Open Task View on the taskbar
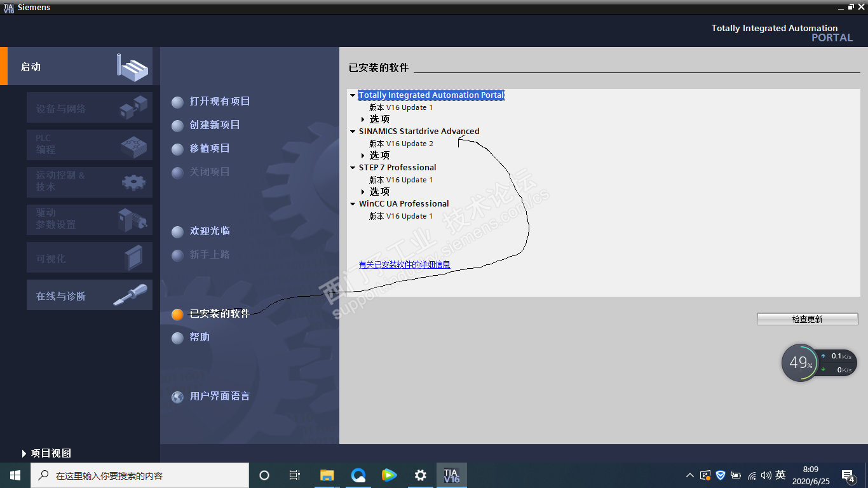The height and width of the screenshot is (488, 868). click(x=295, y=475)
